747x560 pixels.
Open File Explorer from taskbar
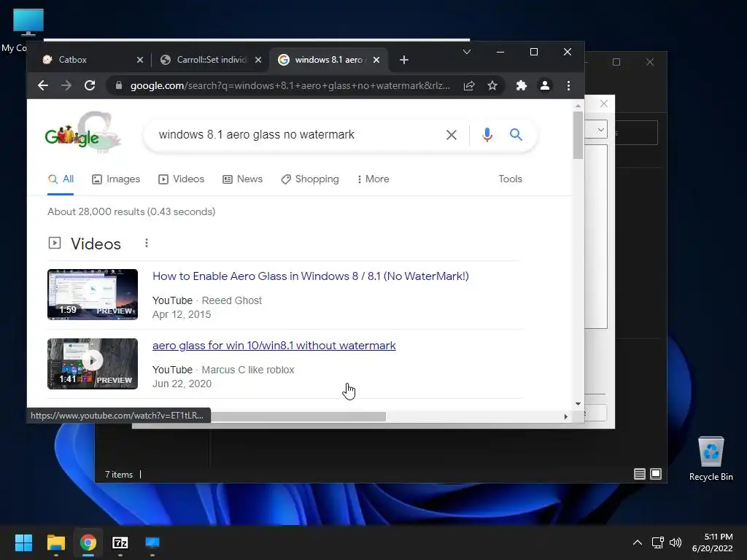pos(55,542)
